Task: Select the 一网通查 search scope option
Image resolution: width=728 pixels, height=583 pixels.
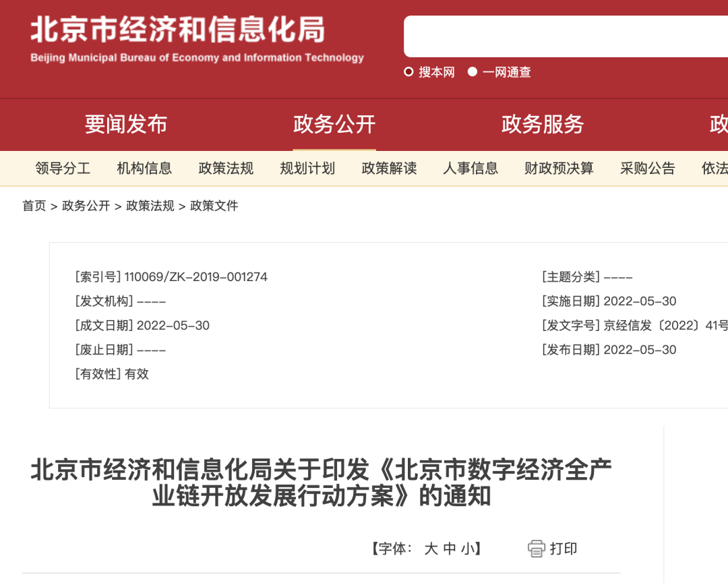Action: click(506, 72)
